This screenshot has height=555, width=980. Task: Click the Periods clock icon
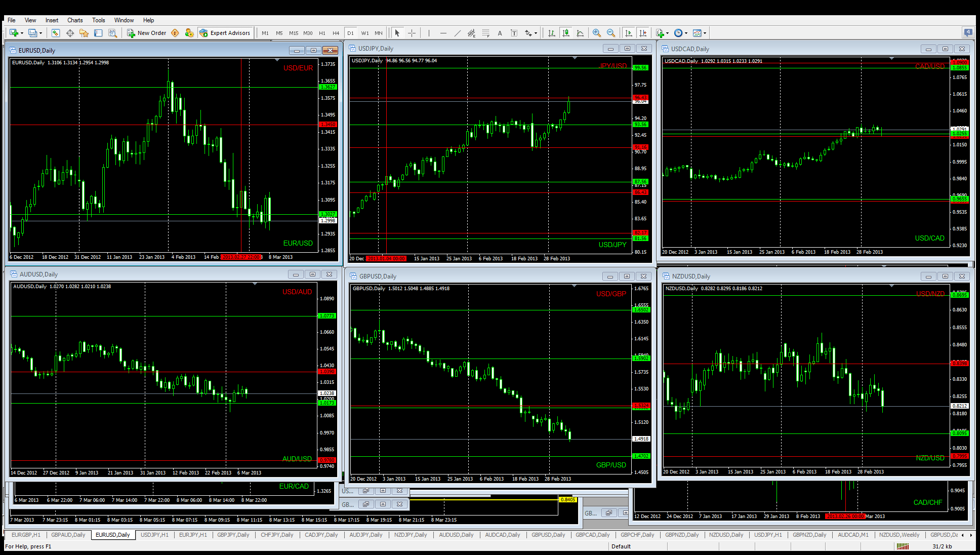click(x=678, y=33)
